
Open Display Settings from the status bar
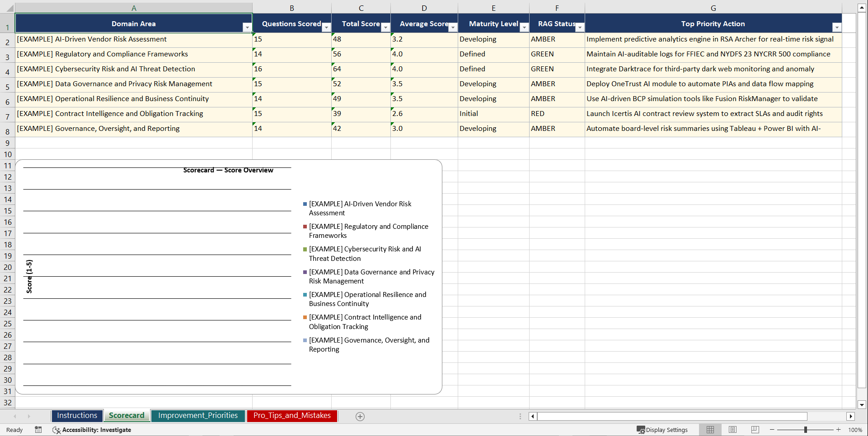[x=662, y=430]
